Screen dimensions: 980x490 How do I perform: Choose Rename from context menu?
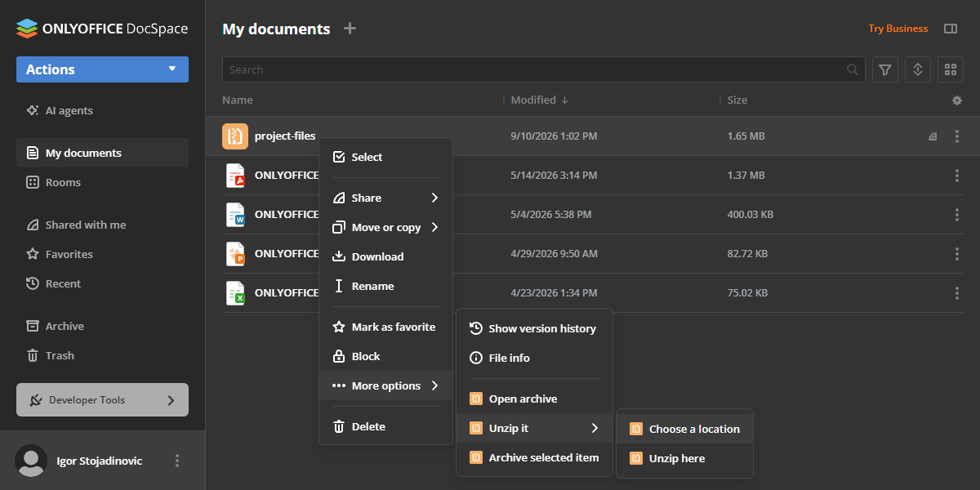[x=385, y=286]
